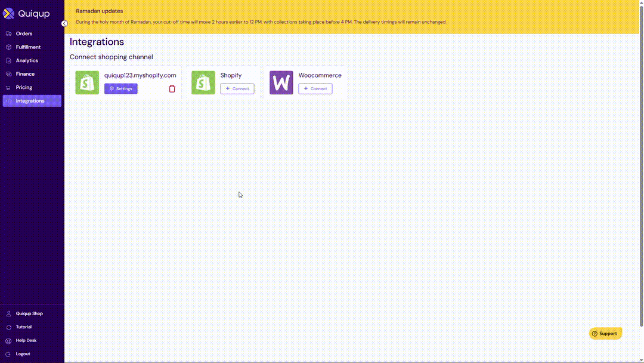Viewport: 644px width, 363px height.
Task: Open the yellow Support chat button
Action: pos(605,333)
